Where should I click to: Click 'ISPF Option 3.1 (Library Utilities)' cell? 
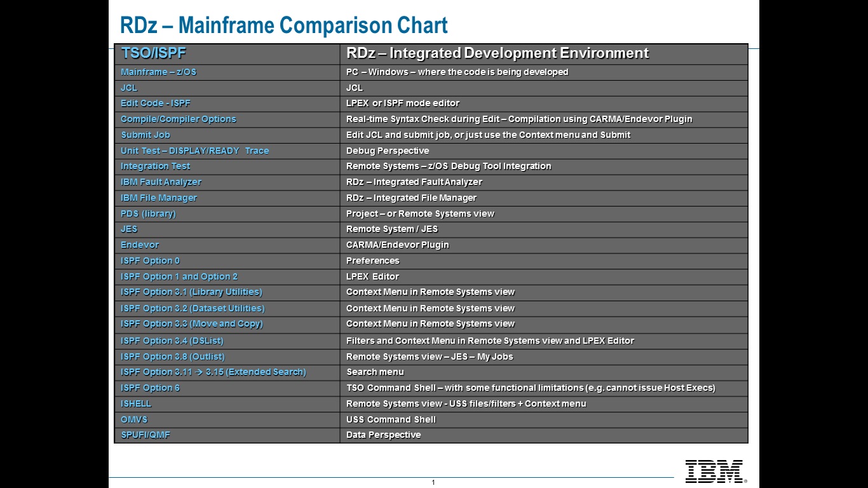227,292
